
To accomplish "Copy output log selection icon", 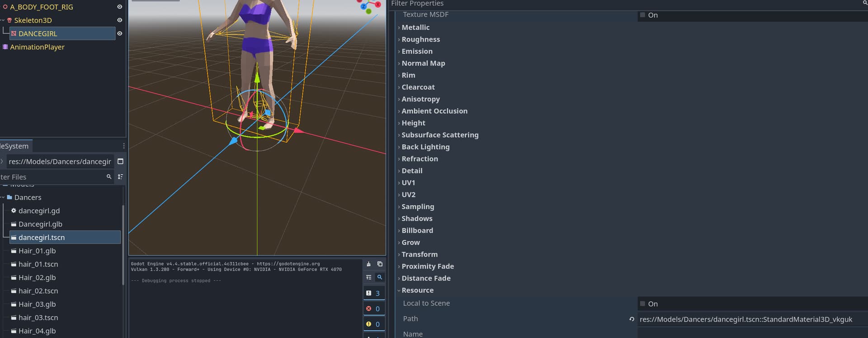I will tap(380, 264).
